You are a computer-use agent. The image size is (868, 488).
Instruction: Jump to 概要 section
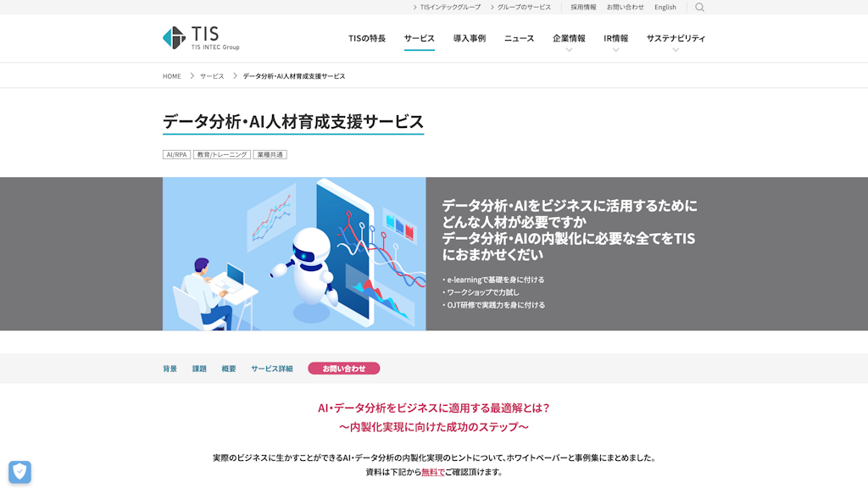[x=229, y=369]
